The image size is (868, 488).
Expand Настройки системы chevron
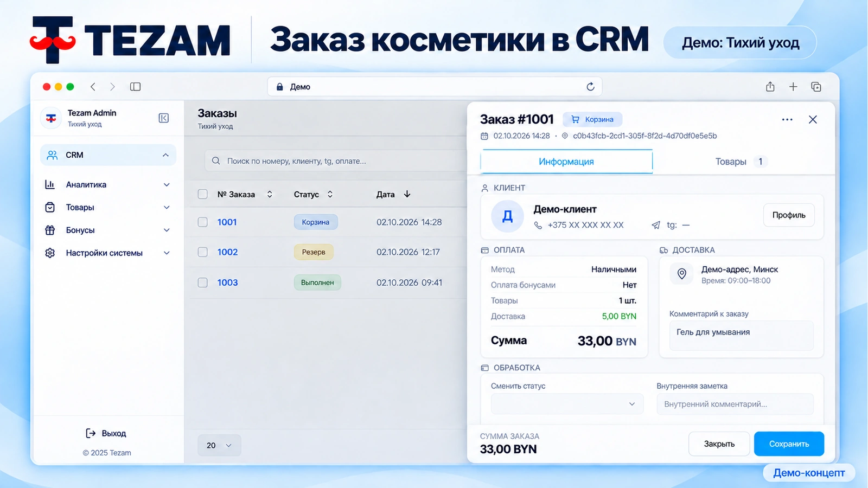(x=167, y=253)
